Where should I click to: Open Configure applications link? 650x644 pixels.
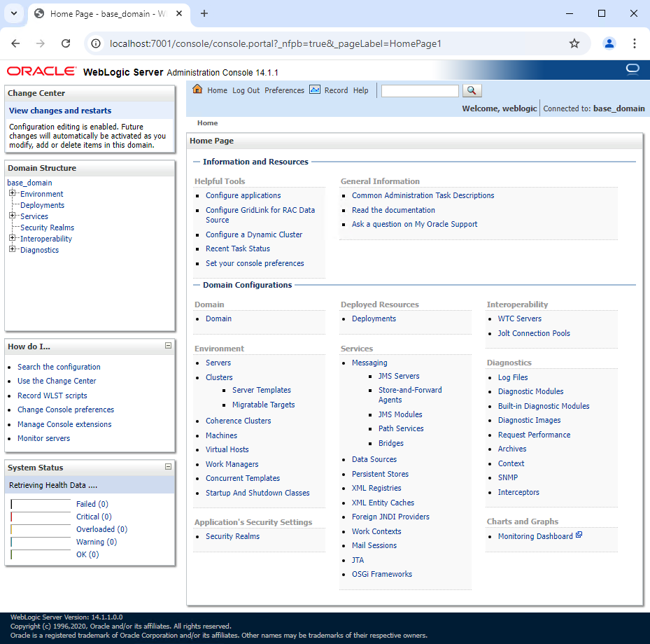tap(243, 195)
